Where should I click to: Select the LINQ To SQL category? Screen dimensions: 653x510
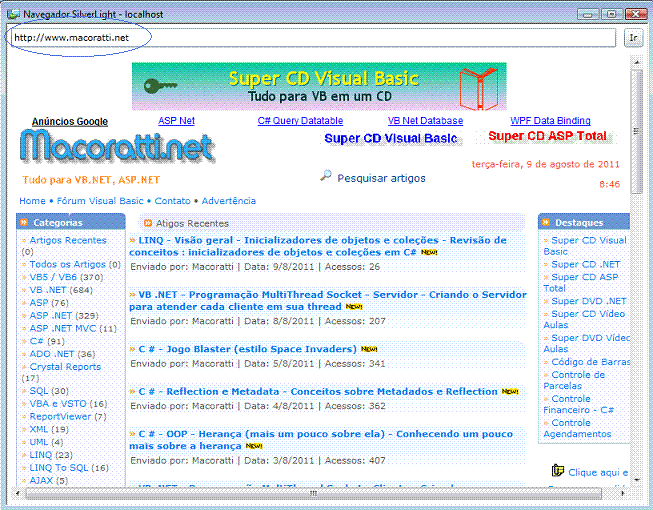[x=59, y=468]
